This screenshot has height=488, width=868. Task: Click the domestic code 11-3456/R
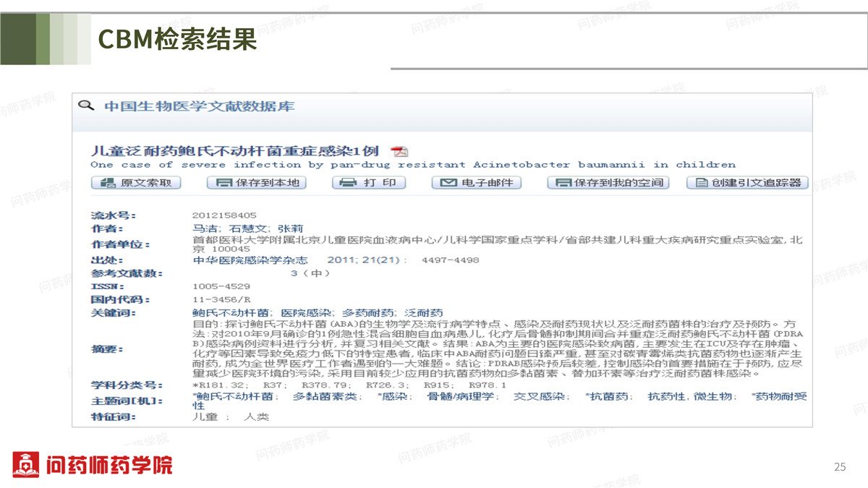click(x=221, y=299)
